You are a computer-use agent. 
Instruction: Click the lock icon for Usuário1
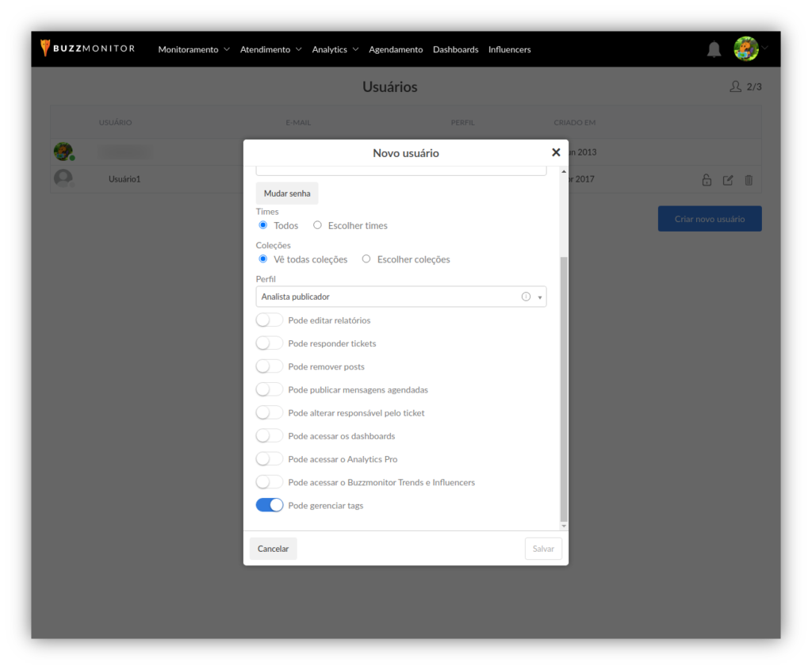tap(707, 180)
